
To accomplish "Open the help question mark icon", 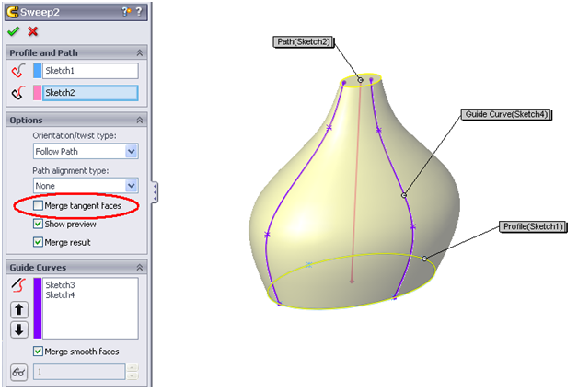I will tap(139, 12).
